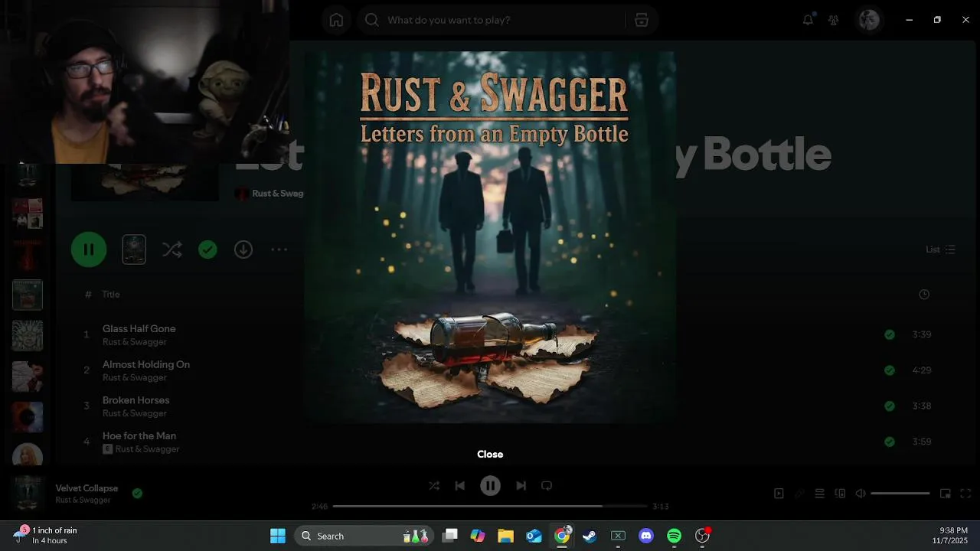The width and height of the screenshot is (980, 551).
Task: Click the now playing cover thumbnail
Action: (x=28, y=494)
